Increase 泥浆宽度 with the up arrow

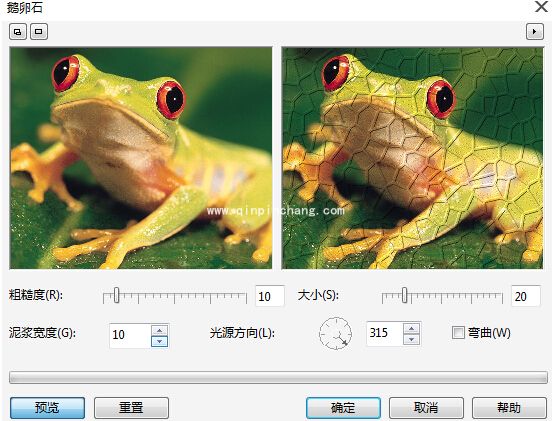pyautogui.click(x=159, y=330)
